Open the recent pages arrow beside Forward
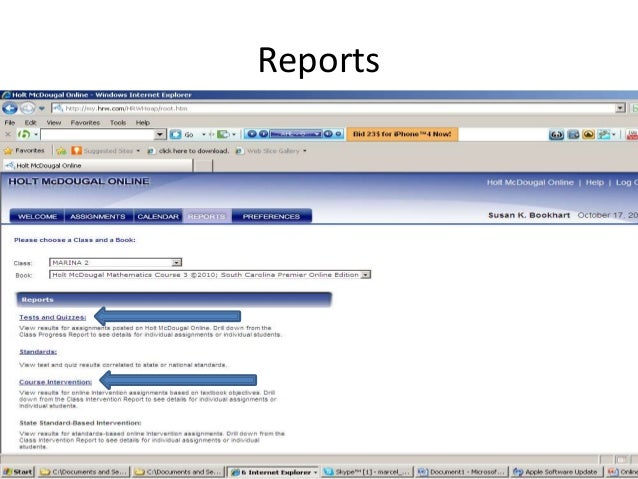Screen dimensions: 638x479 click(x=42, y=109)
